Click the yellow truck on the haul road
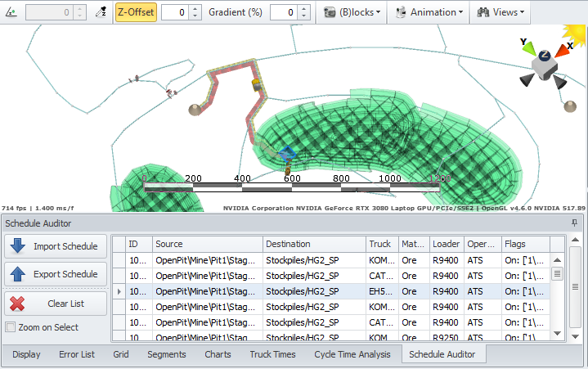 [x=256, y=84]
